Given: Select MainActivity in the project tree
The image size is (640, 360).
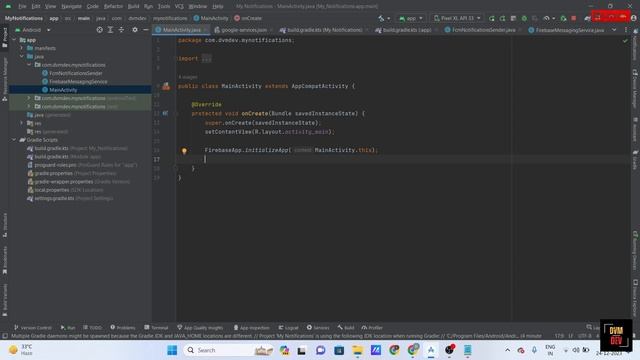Looking at the screenshot, I should pos(63,90).
